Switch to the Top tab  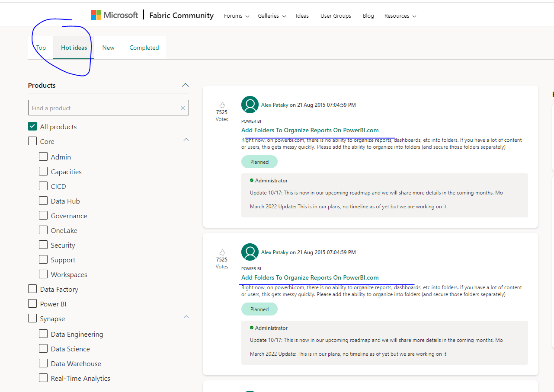pyautogui.click(x=41, y=48)
